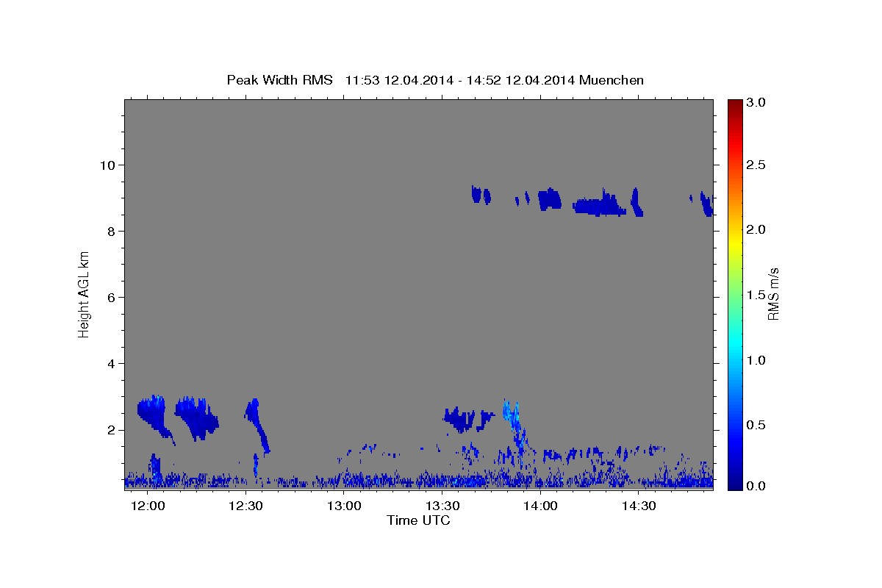The height and width of the screenshot is (588, 882).
Task: Click the long high cloud echo near 14:20
Action: (x=599, y=204)
